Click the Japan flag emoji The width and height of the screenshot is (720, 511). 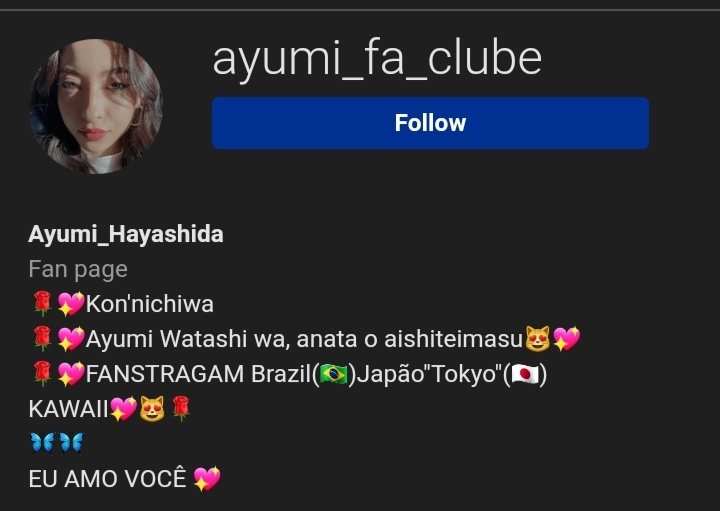coord(525,374)
